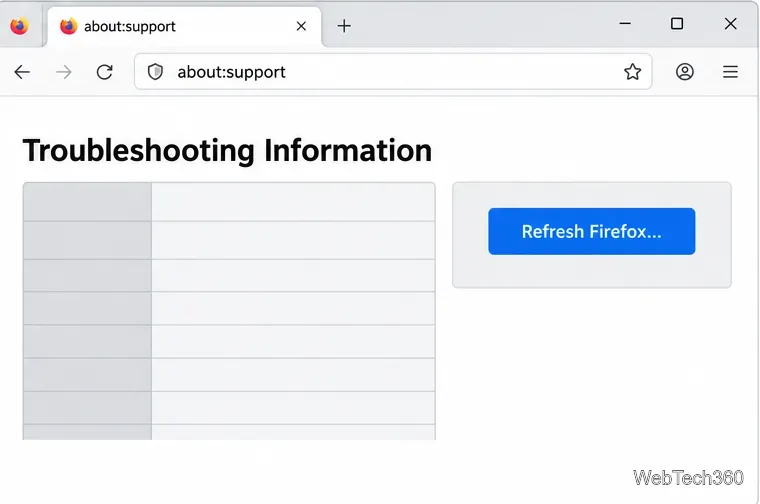This screenshot has height=504, width=760.
Task: Click the Refresh Firefox button
Action: [591, 231]
